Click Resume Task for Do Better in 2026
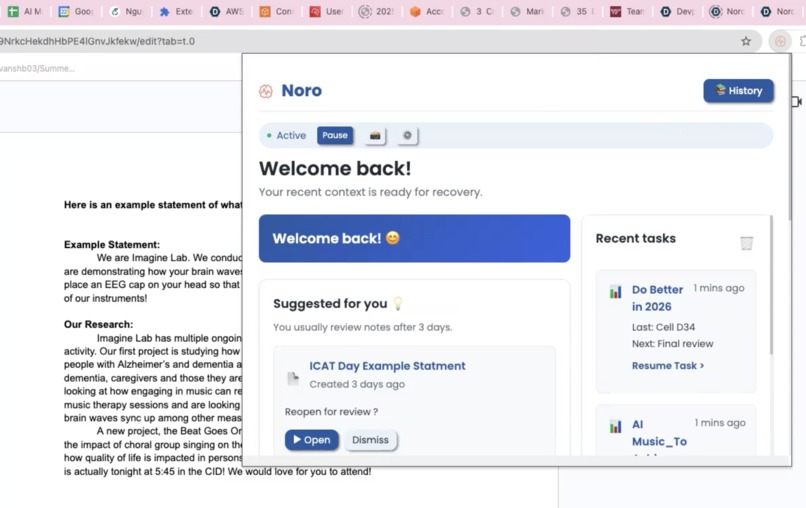Viewport: 806px width, 508px height. (x=668, y=366)
